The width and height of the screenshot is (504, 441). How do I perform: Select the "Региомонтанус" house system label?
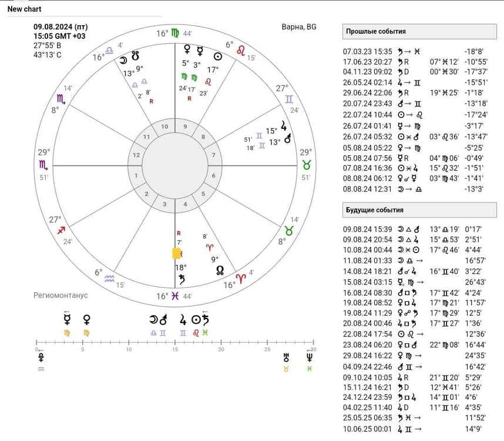point(61,295)
